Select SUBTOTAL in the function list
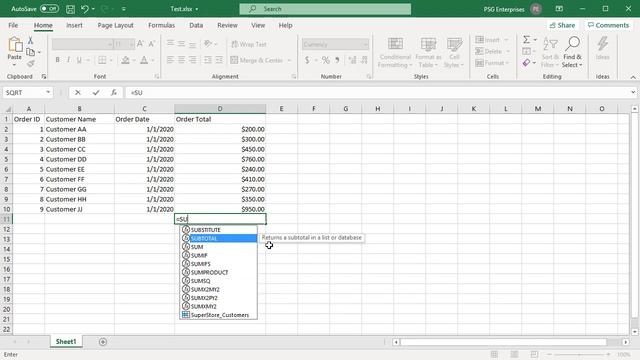The image size is (640, 360). 218,238
